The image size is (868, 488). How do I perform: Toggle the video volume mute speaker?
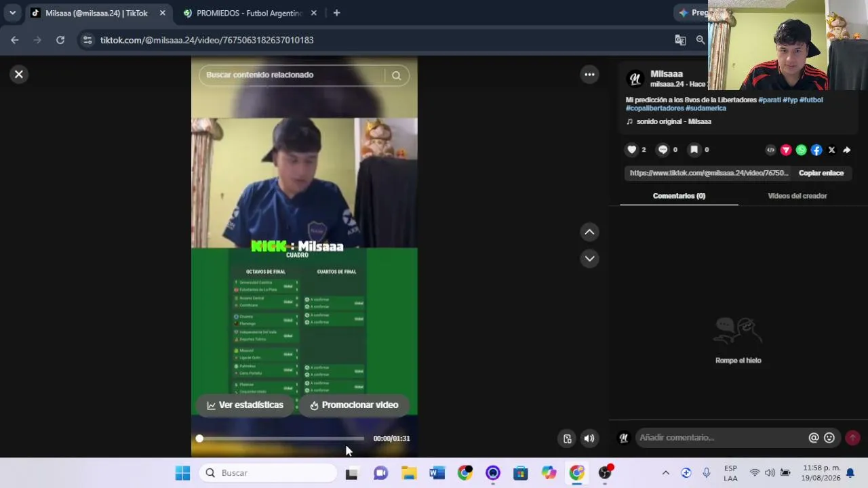coord(589,439)
